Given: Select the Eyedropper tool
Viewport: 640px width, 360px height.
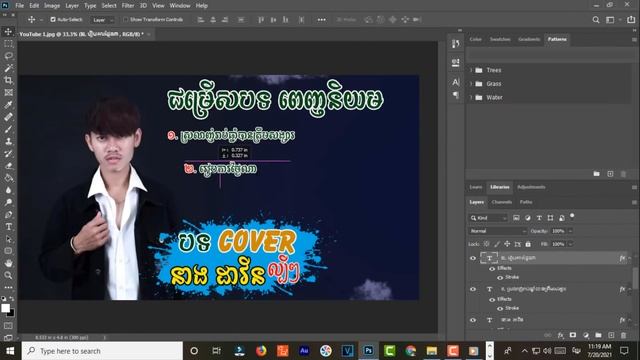Looking at the screenshot, I should (x=8, y=105).
